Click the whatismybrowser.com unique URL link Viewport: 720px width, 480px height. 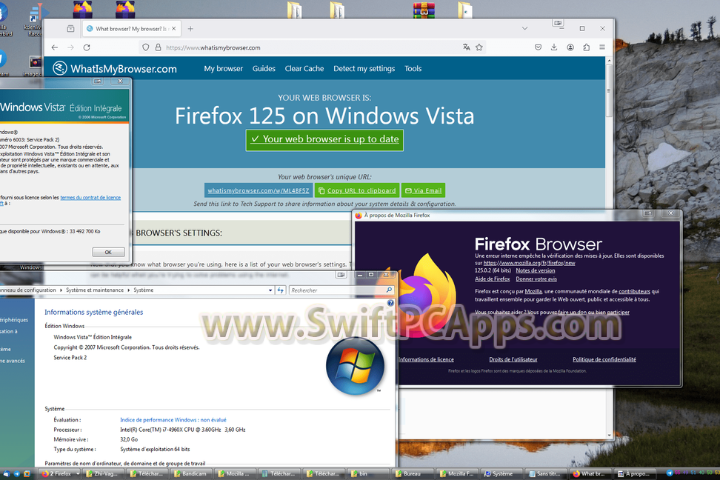[x=258, y=190]
